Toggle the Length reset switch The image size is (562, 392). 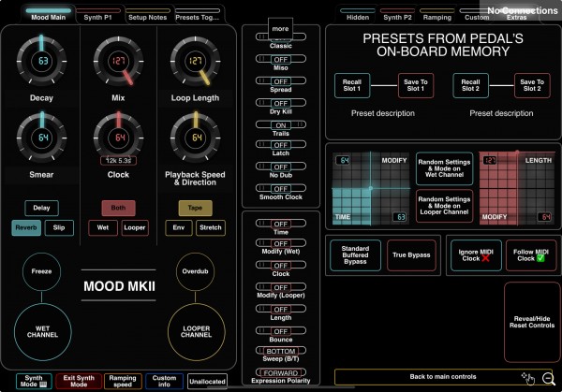tap(281, 309)
